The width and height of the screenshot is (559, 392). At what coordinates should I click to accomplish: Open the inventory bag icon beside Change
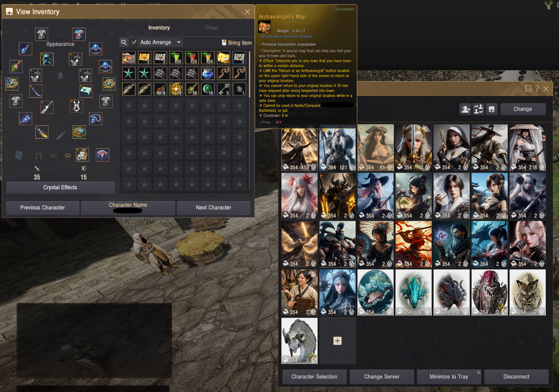point(491,109)
